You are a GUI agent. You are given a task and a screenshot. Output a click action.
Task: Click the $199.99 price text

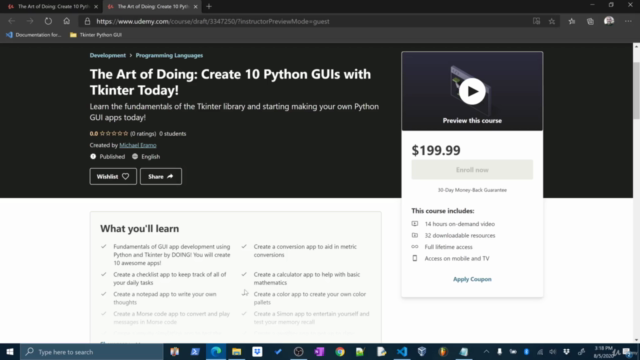436,150
